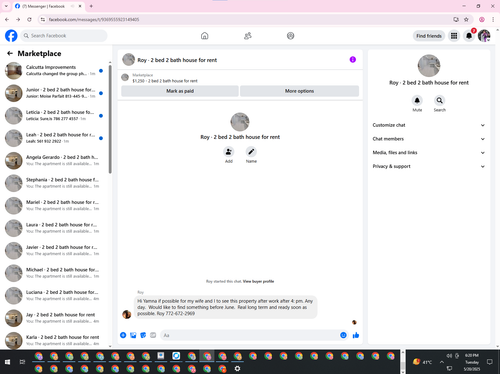500x374 pixels.
Task: Open Jay's 2 bed 2 bath conversation
Action: click(x=55, y=318)
